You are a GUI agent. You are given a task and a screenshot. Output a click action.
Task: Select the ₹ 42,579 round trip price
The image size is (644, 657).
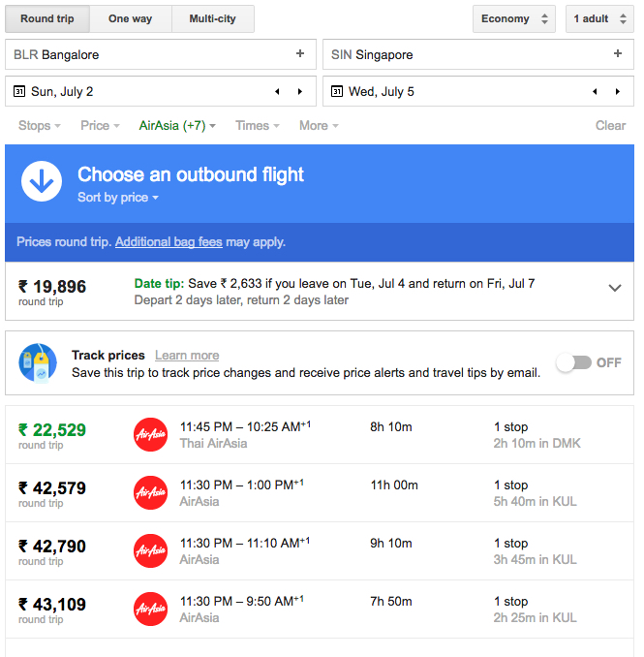click(52, 488)
